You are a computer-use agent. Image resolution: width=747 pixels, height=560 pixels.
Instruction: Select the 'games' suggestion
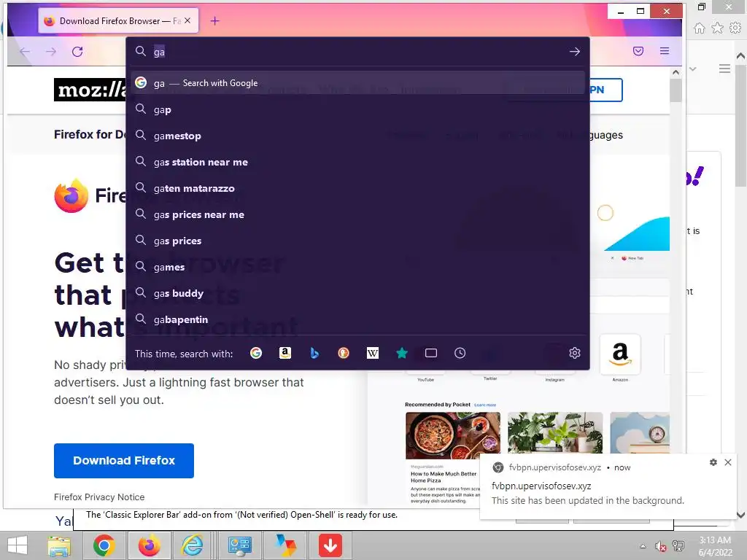point(357,267)
